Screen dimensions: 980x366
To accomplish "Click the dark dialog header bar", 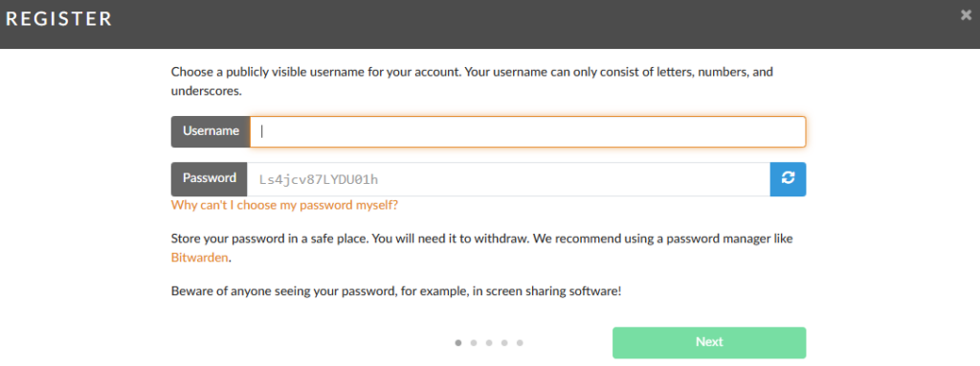I will [x=490, y=24].
